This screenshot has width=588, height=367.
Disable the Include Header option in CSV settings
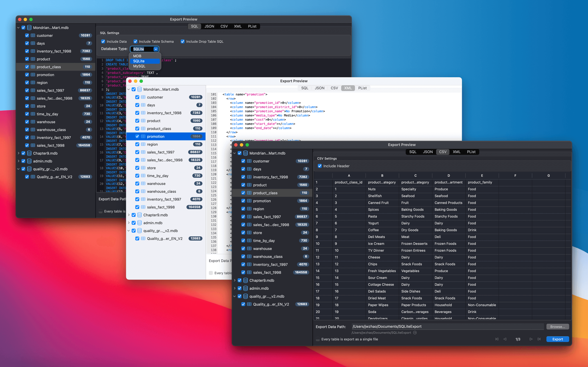(x=320, y=166)
